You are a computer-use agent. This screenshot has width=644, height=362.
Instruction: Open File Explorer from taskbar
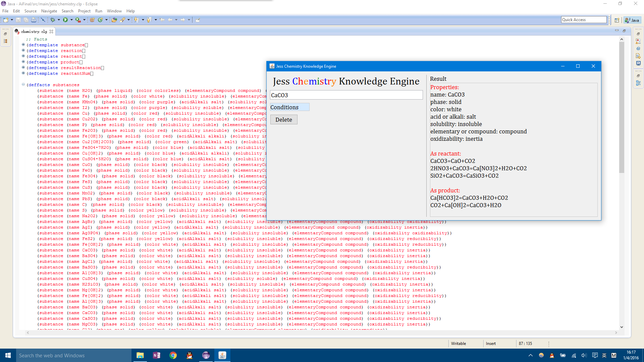click(x=140, y=355)
